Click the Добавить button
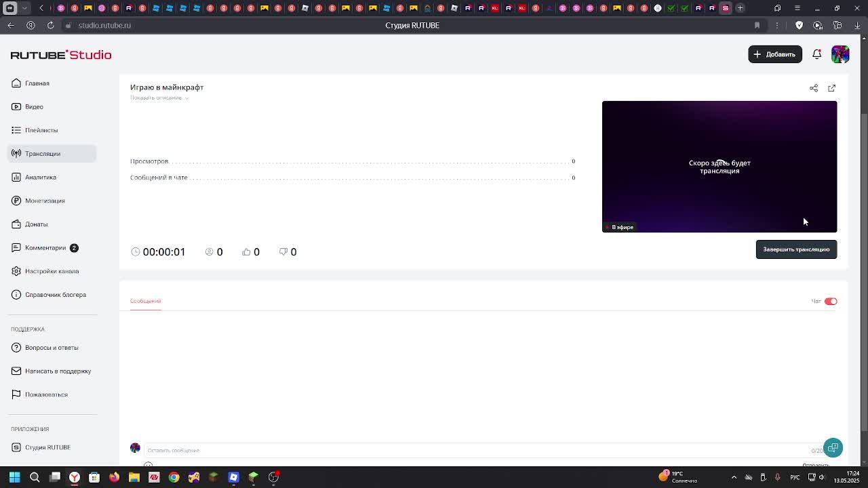868x488 pixels. [775, 54]
